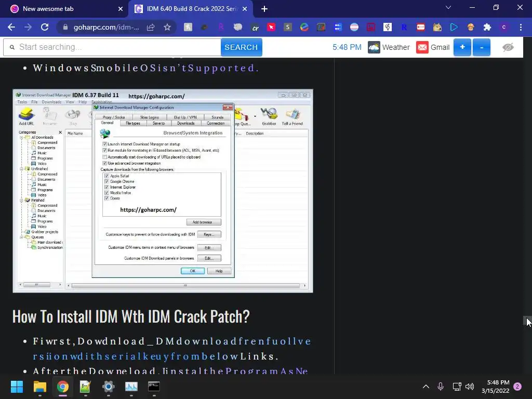The image size is (532, 399).
Task: Click the red cursor-arrow extension icon
Action: click(271, 27)
